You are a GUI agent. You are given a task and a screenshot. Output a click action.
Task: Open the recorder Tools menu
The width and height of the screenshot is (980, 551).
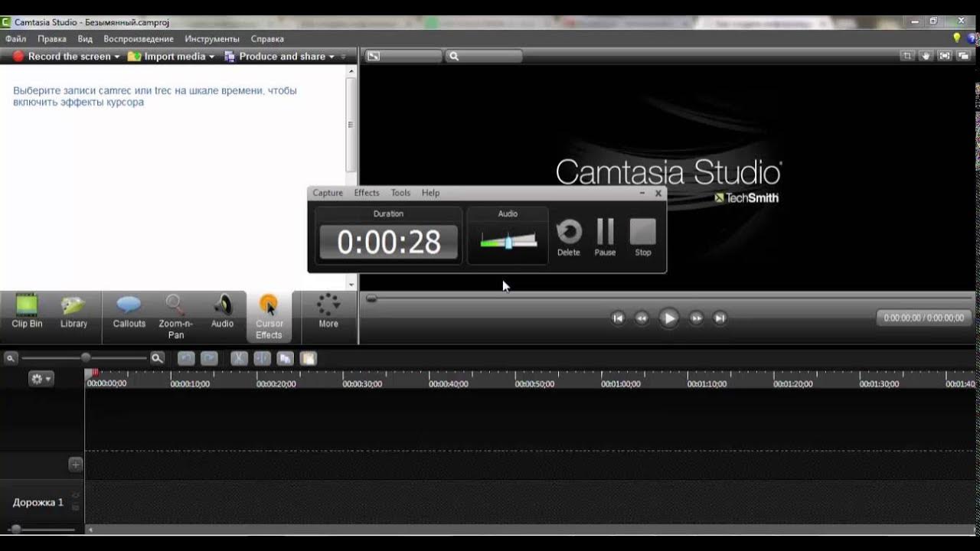tap(400, 193)
